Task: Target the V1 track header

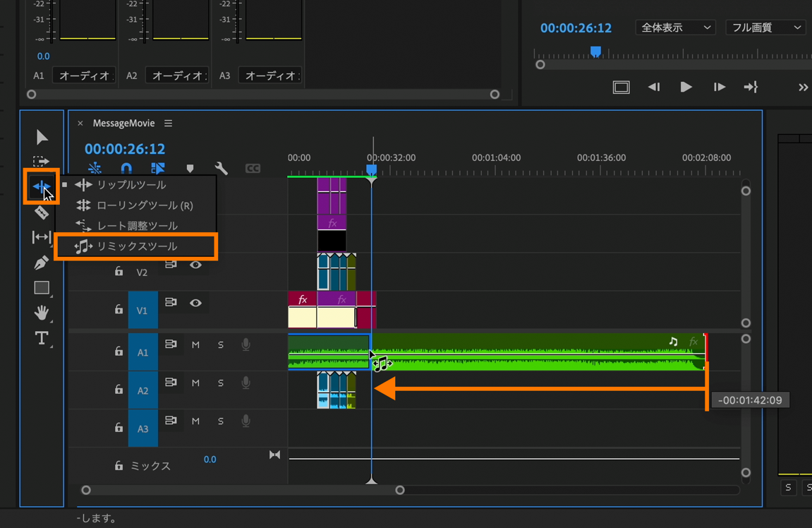Action: point(143,310)
